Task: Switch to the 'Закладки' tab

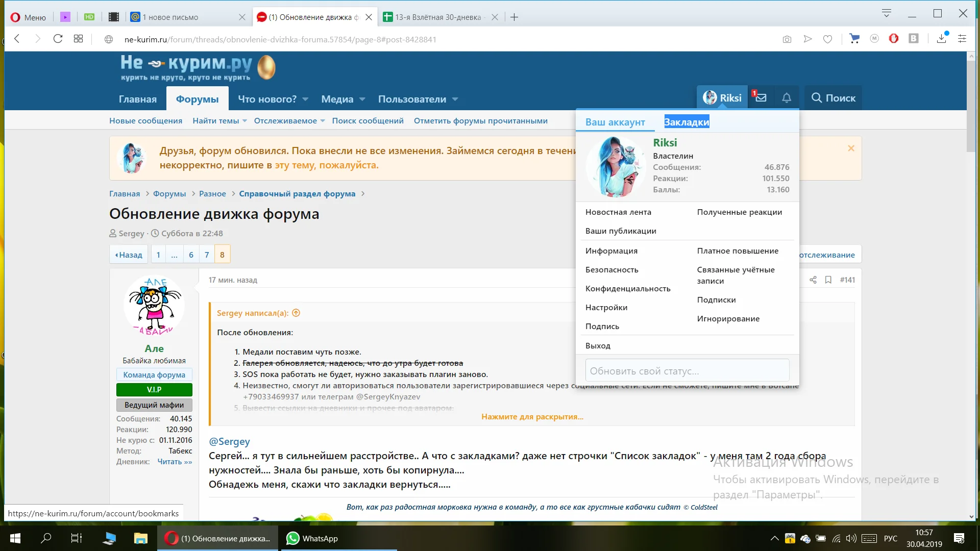Action: [687, 122]
